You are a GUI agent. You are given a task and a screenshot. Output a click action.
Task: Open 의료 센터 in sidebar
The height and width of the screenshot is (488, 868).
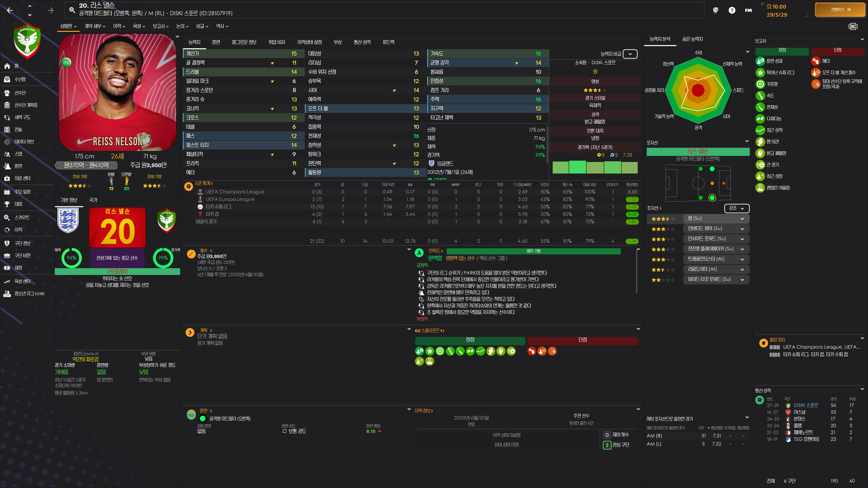[x=22, y=178]
